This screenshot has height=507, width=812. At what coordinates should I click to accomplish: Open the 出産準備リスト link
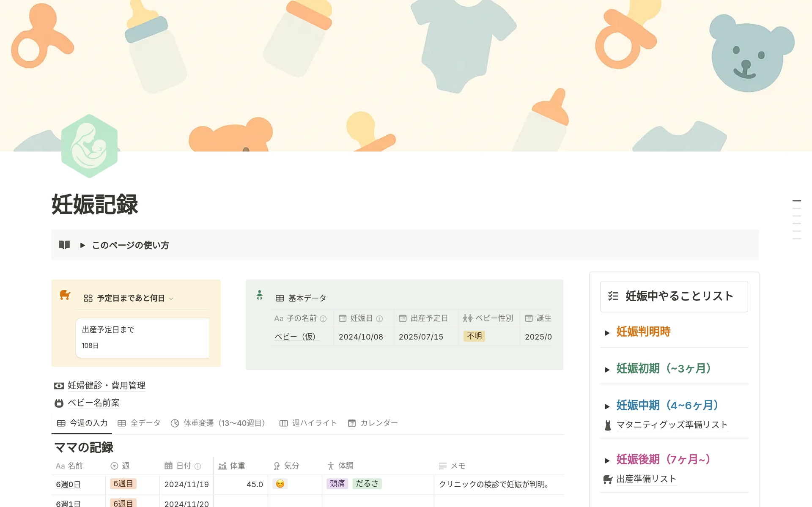point(646,479)
